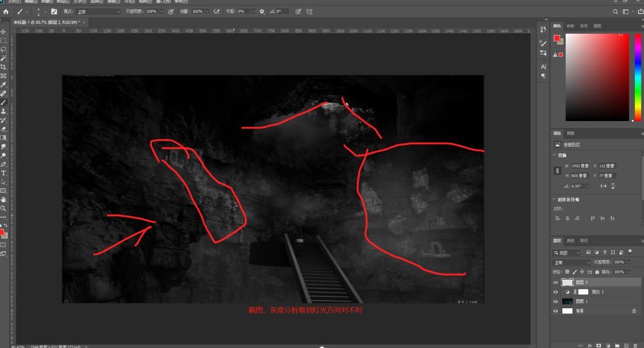Image resolution: width=644 pixels, height=348 pixels.
Task: Switch to the 通道 tab
Action: click(570, 241)
